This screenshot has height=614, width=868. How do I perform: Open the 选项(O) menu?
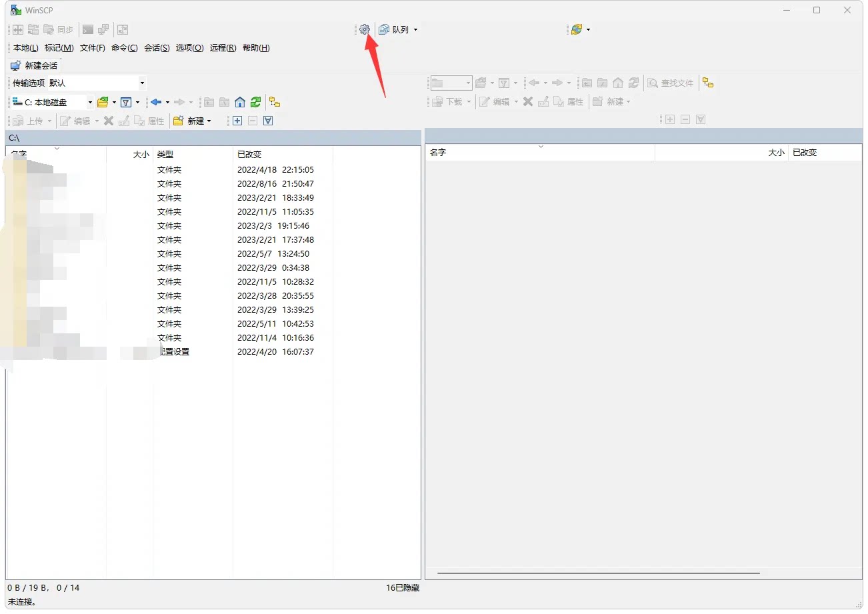[x=190, y=48]
